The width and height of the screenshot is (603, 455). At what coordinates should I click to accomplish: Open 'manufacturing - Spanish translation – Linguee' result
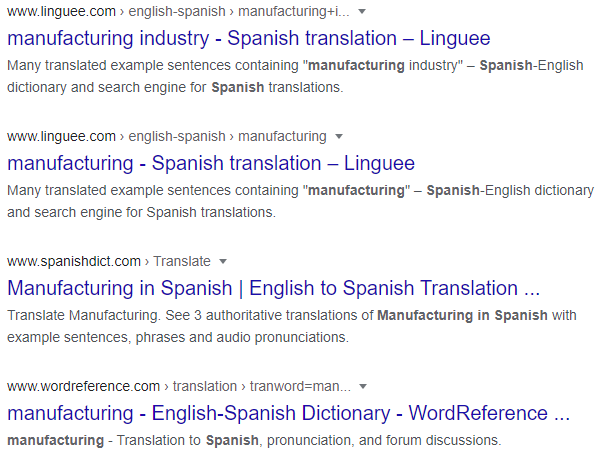click(x=211, y=163)
